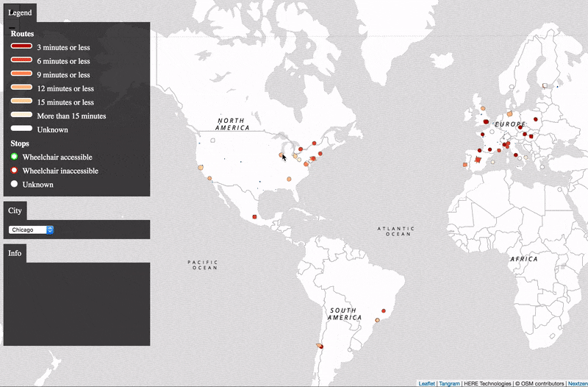
Task: Select the city marker in the US Pacific Northwest
Action: pyautogui.click(x=212, y=141)
